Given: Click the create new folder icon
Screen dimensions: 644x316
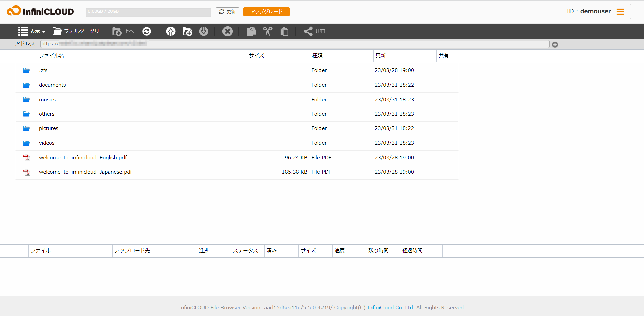Looking at the screenshot, I should click(187, 31).
